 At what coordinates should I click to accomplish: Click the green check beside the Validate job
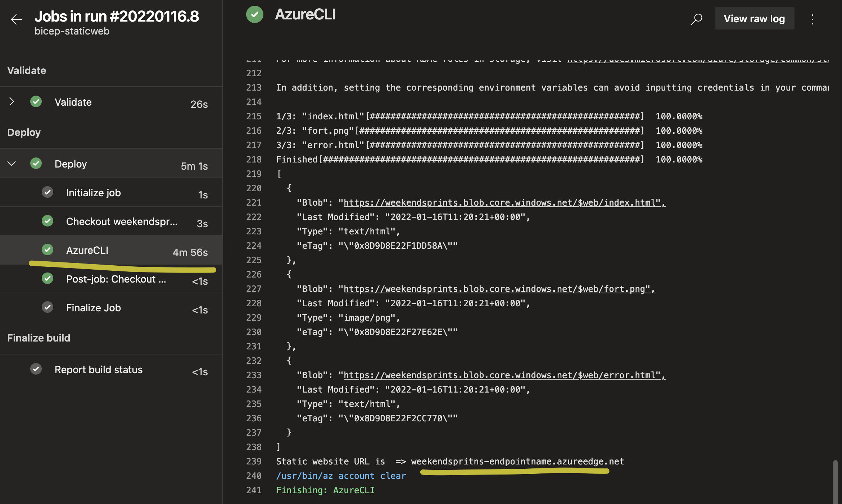(36, 102)
